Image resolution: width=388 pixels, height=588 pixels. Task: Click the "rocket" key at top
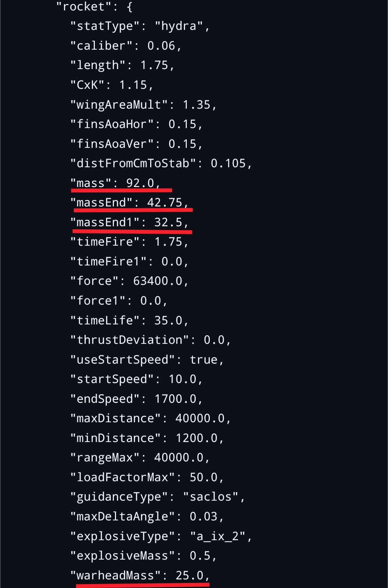point(84,7)
